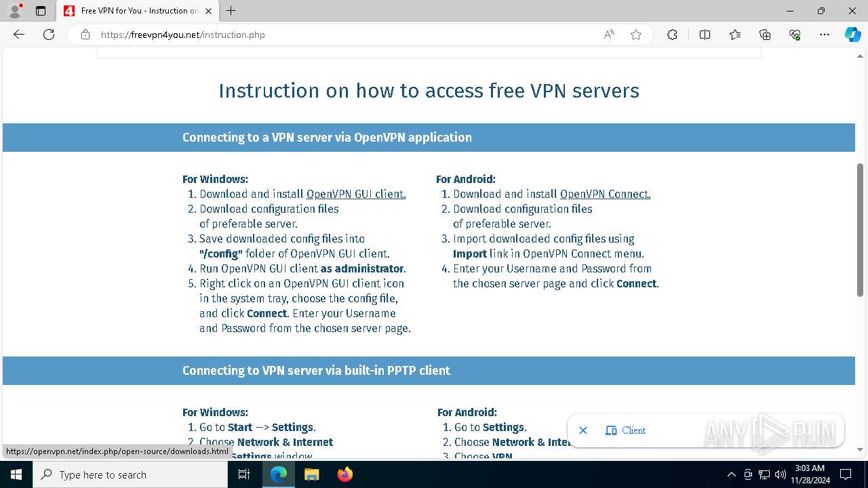Open Microsoft Edge from taskbar
868x488 pixels.
pos(279,474)
